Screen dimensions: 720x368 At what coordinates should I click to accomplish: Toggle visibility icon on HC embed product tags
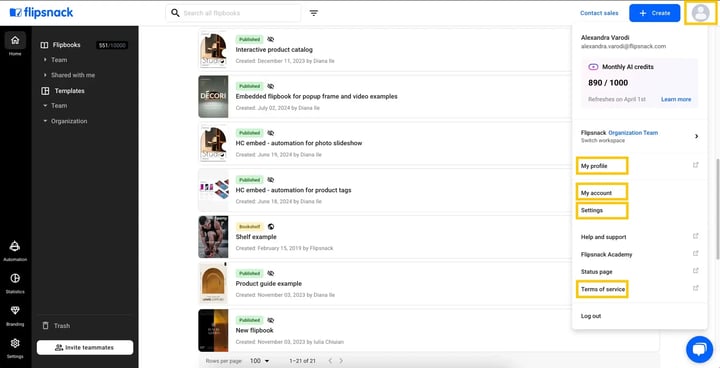[270, 180]
